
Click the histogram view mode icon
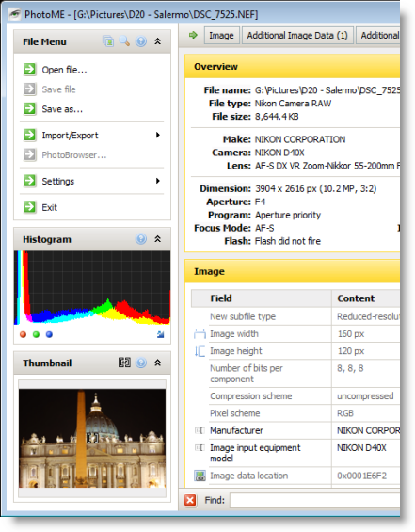point(160,335)
